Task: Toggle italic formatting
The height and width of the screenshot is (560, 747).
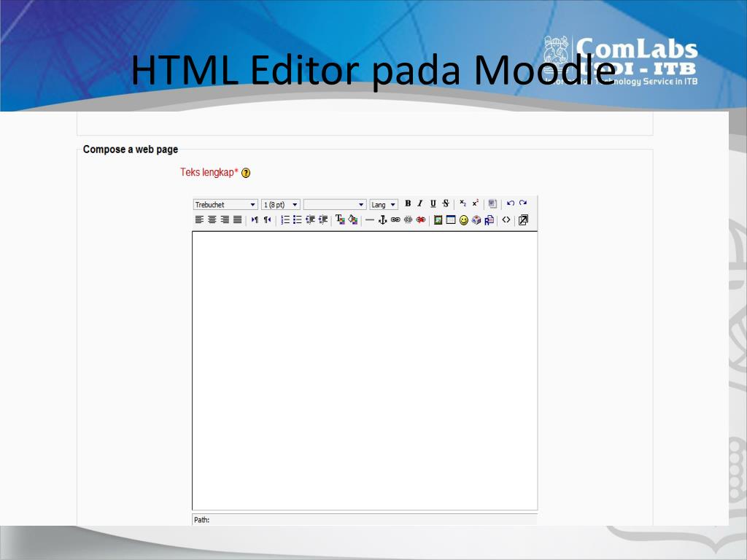Action: (x=420, y=203)
